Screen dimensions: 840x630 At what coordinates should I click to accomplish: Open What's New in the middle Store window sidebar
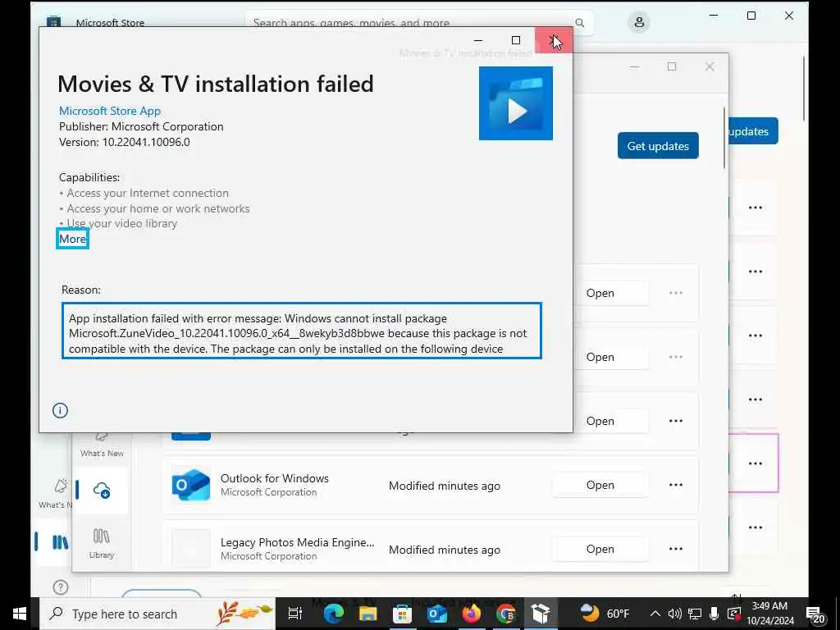[102, 443]
